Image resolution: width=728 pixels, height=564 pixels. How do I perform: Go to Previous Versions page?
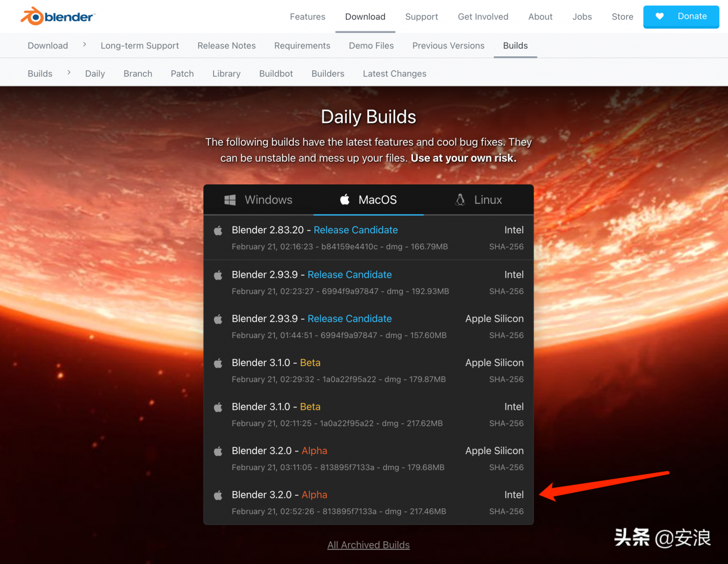point(448,46)
